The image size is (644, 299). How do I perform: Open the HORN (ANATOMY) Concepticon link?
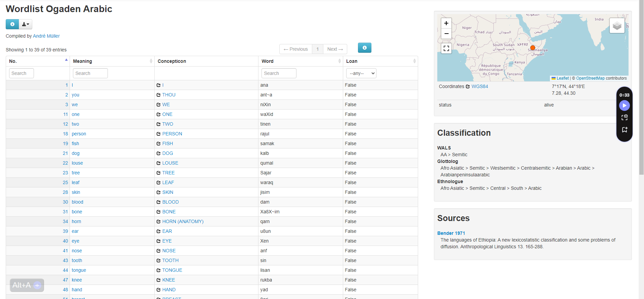click(x=183, y=221)
